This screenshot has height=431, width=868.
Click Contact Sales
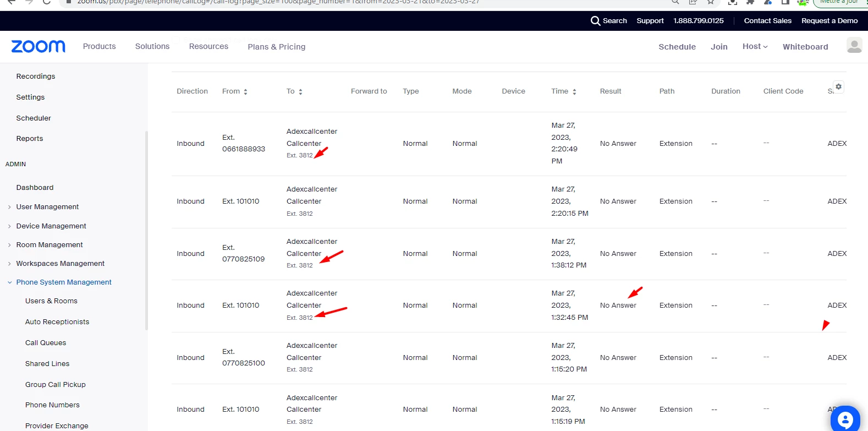[768, 21]
